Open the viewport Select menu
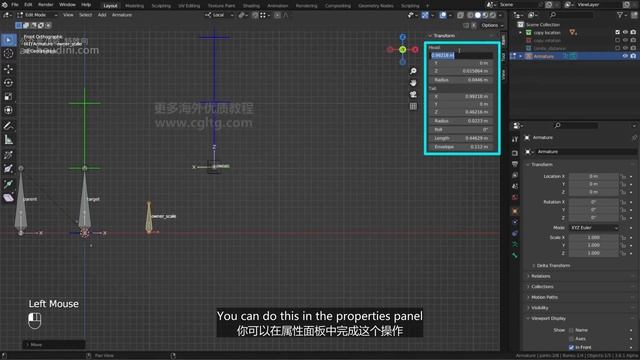This screenshot has width=640, height=360. (85, 15)
